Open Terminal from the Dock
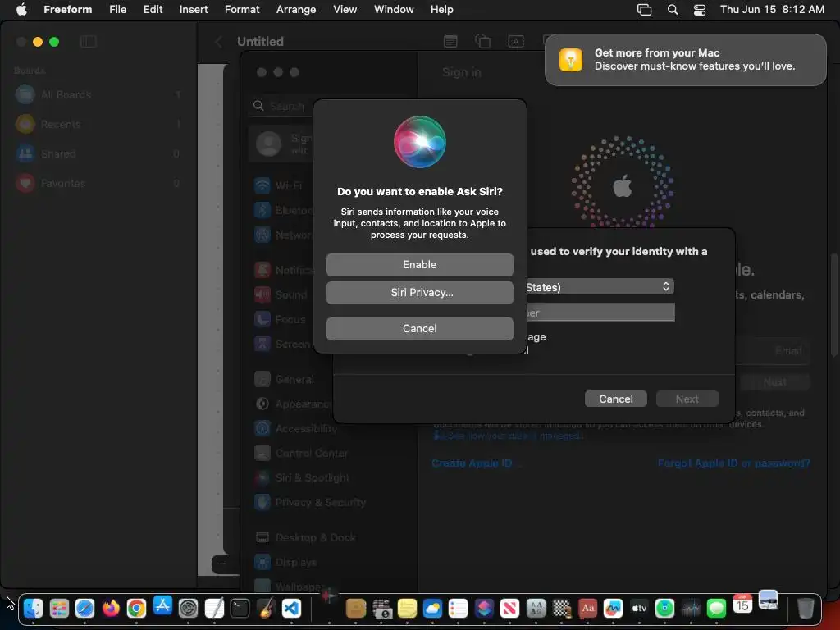The height and width of the screenshot is (630, 840). (240, 608)
